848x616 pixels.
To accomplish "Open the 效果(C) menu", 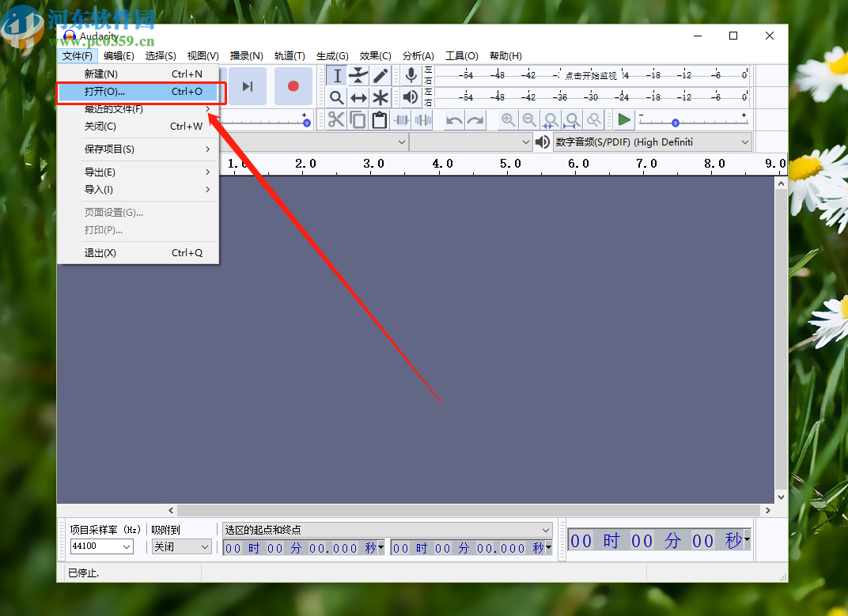I will click(375, 55).
